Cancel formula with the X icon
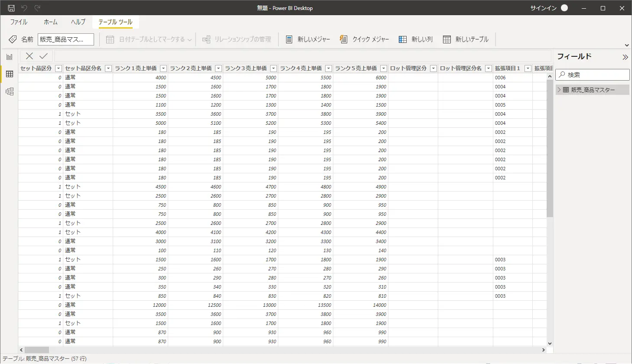The height and width of the screenshot is (364, 632). [x=29, y=56]
